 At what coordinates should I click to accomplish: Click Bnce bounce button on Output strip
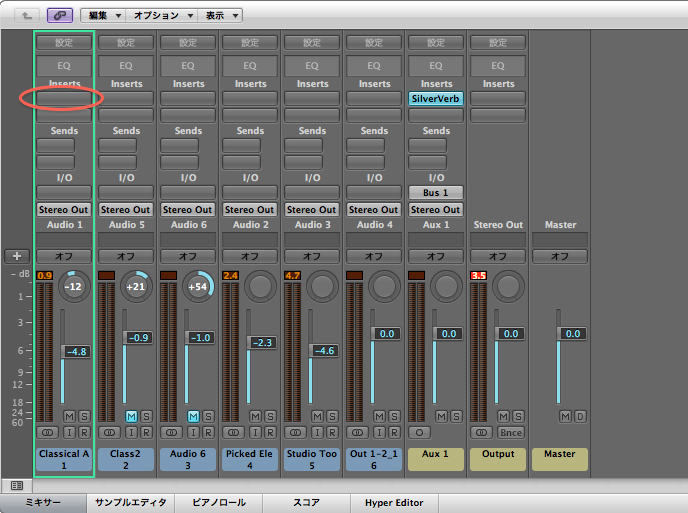511,433
